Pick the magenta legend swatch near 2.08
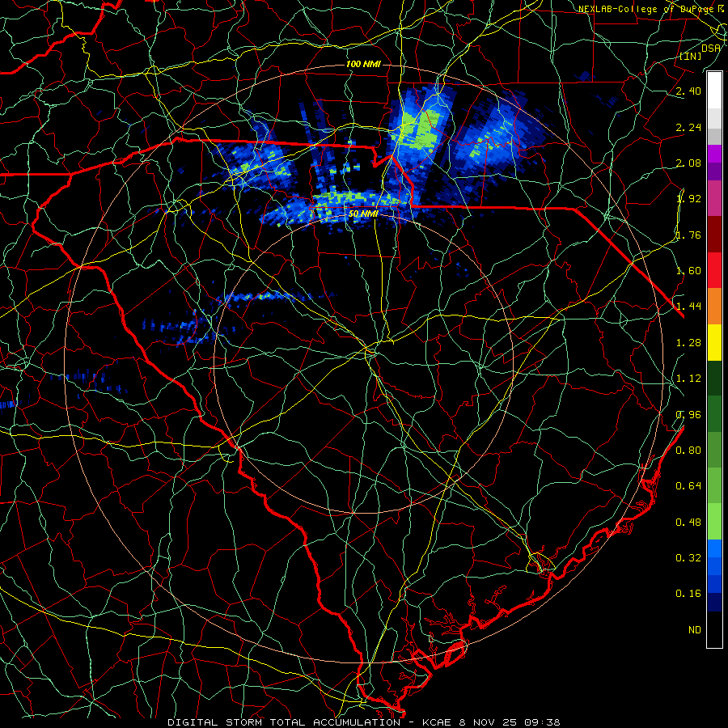 [714, 154]
